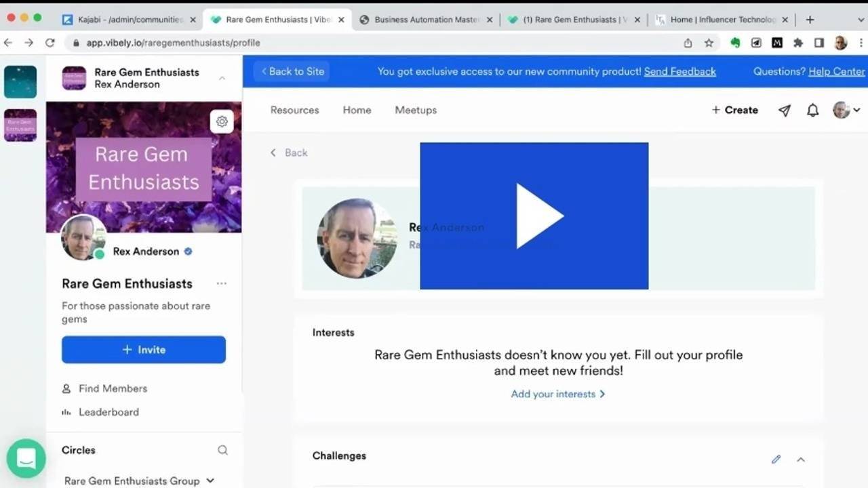
Task: Navigate back in browser
Action: 8,43
